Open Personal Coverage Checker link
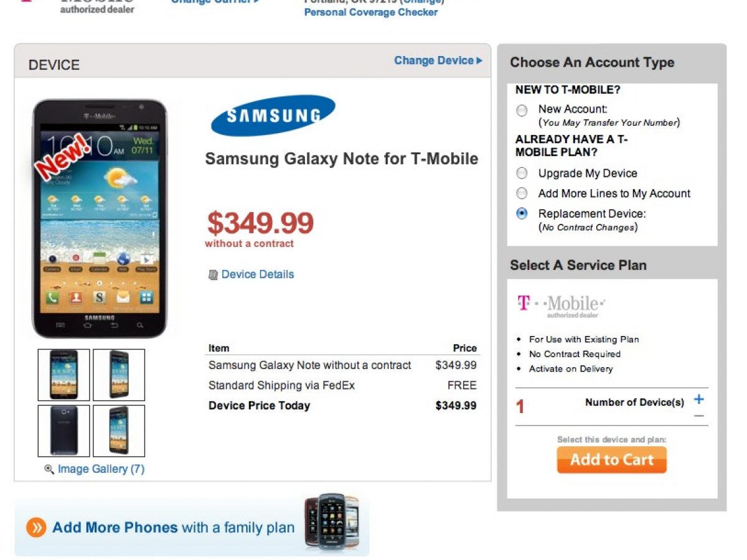747x560 pixels. [x=370, y=12]
